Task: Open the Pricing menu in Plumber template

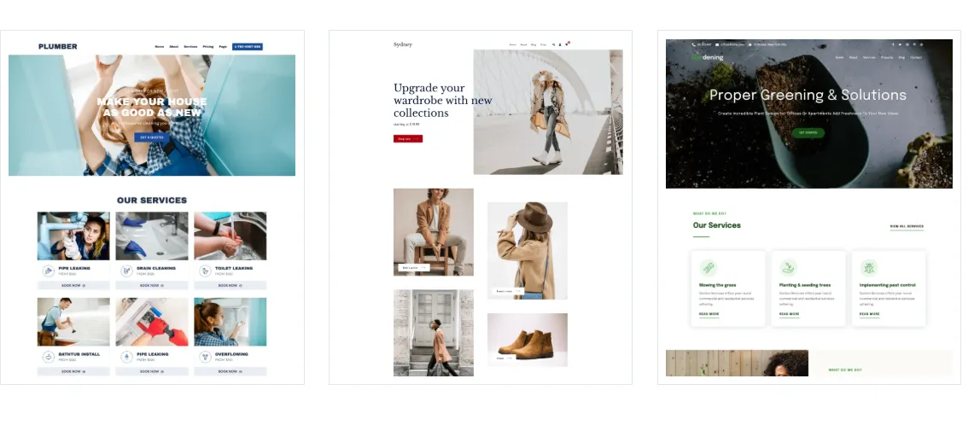Action: tap(207, 47)
